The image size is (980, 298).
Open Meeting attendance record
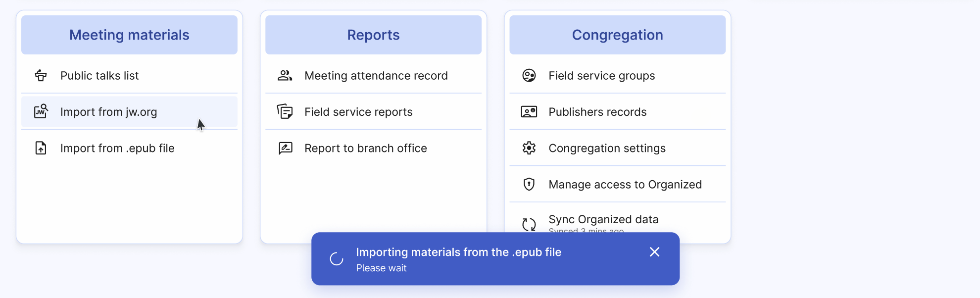click(x=376, y=76)
